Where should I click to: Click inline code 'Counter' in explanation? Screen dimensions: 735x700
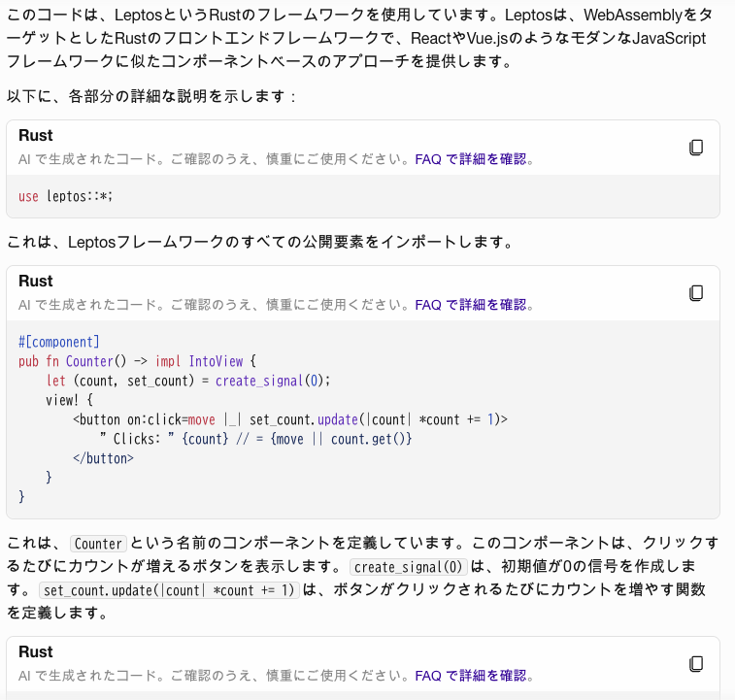click(98, 544)
